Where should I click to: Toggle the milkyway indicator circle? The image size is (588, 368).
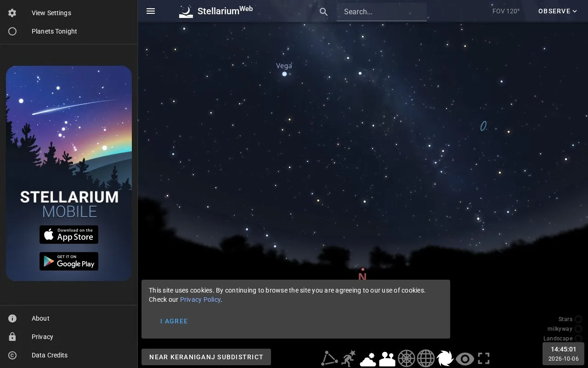(x=578, y=329)
